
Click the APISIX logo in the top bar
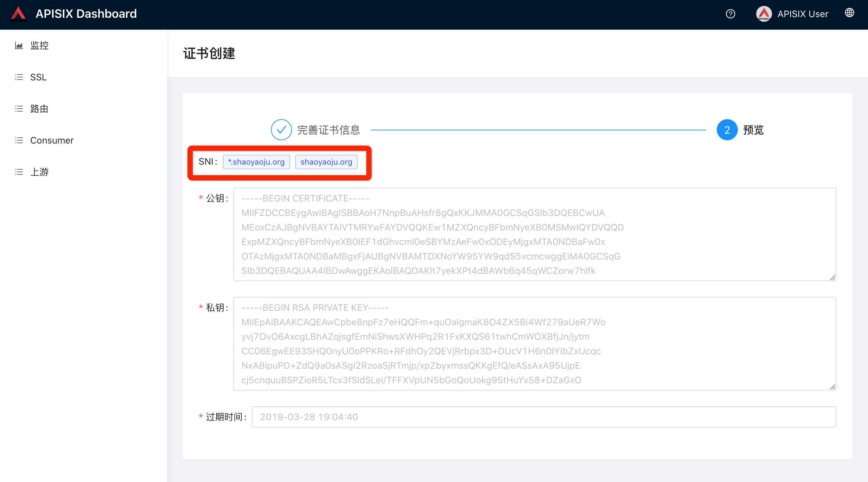tap(19, 13)
